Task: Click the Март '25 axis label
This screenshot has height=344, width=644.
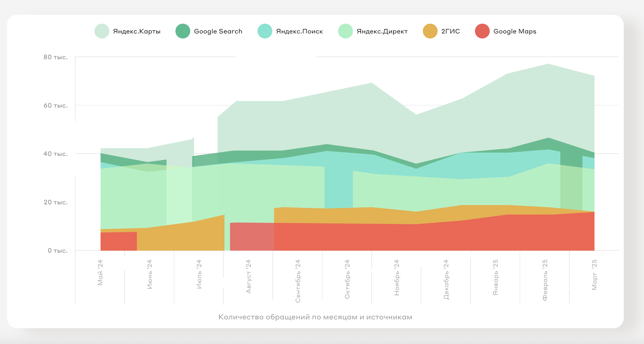Action: [595, 275]
